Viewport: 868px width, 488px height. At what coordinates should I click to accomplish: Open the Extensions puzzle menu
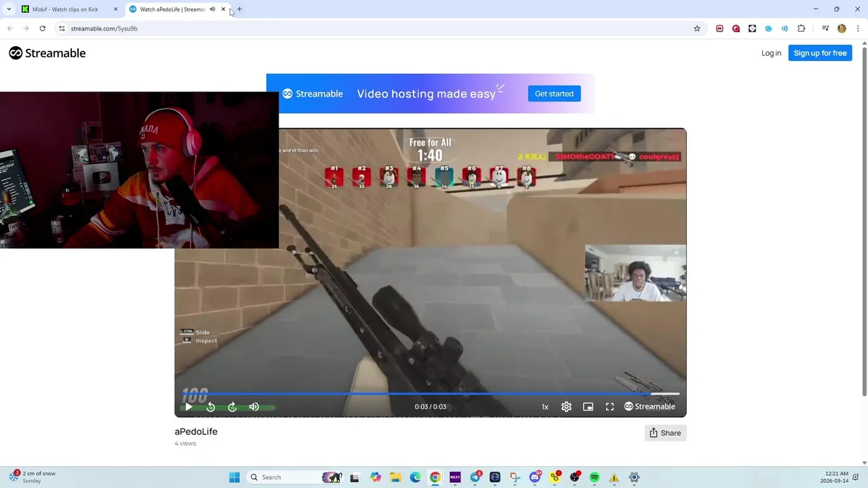point(802,28)
